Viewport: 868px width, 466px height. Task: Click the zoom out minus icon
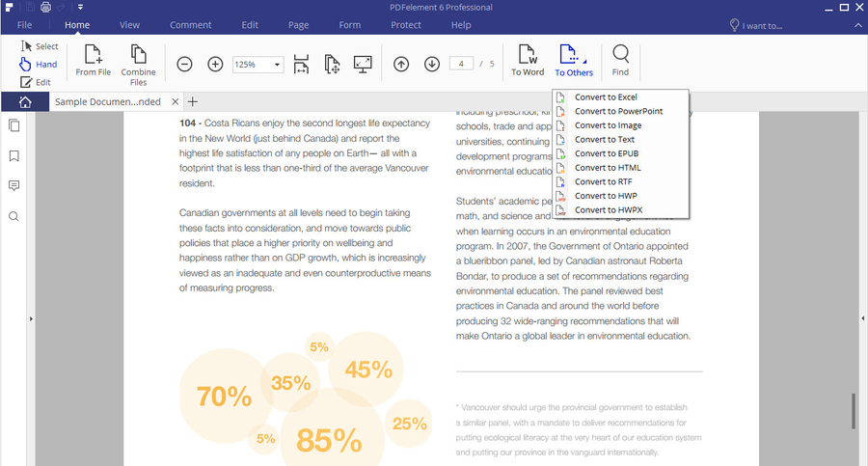(x=184, y=65)
